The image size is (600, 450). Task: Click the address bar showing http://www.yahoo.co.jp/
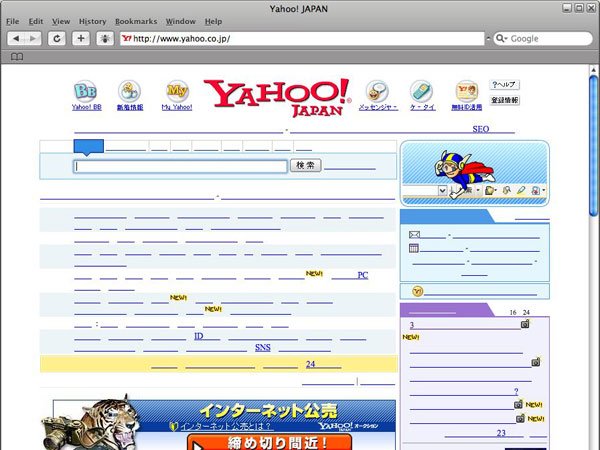(302, 39)
